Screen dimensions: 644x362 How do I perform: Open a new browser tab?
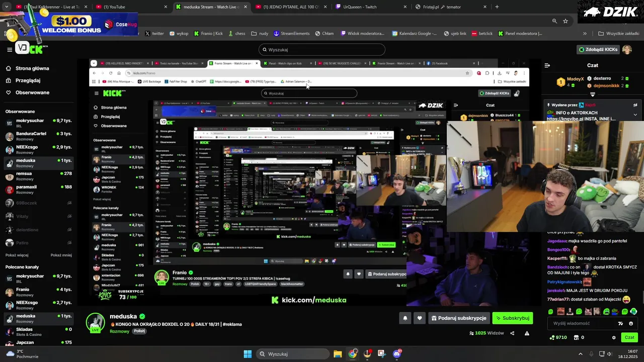click(497, 7)
